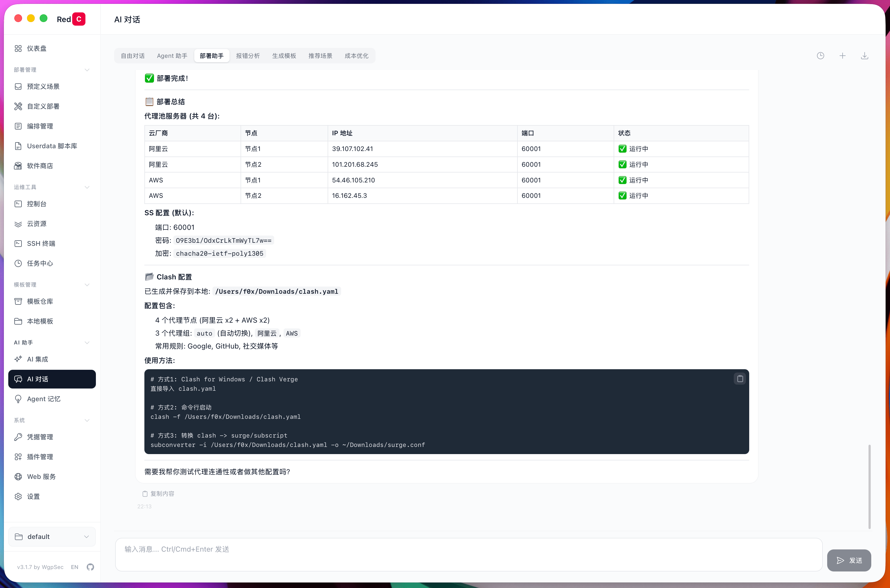Switch to Agent 助手 tab
This screenshot has height=588, width=890.
(x=172, y=55)
